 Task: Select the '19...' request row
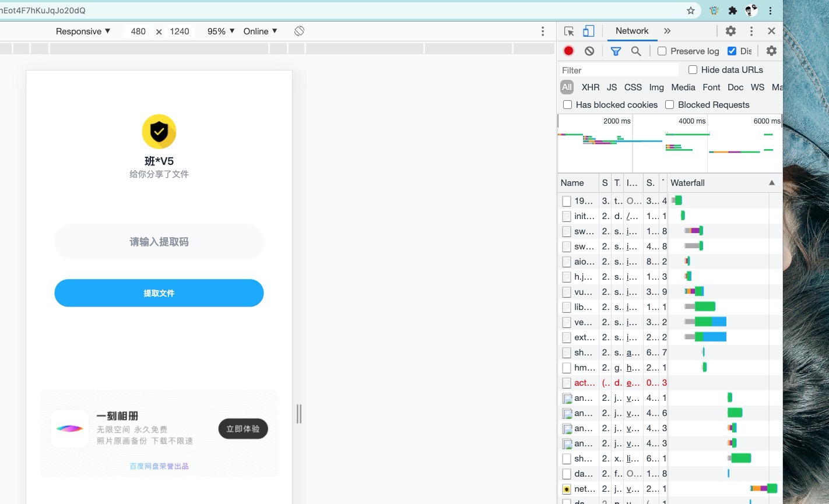[x=670, y=201]
